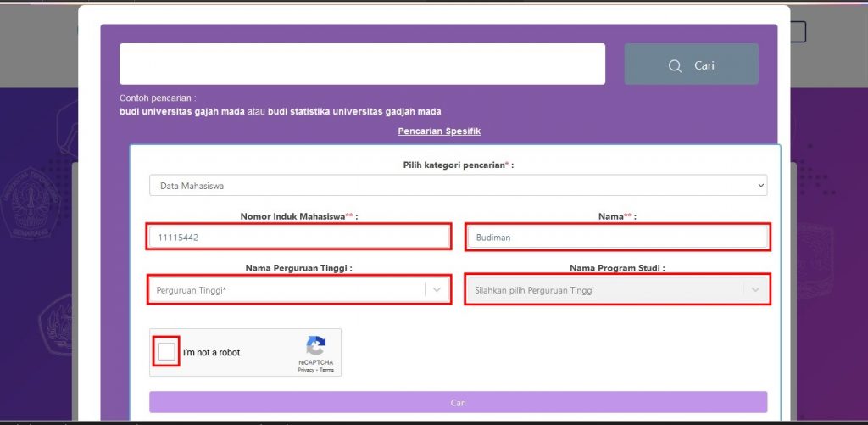Click the Nama field containing Budiman
This screenshot has height=425, width=868.
617,238
